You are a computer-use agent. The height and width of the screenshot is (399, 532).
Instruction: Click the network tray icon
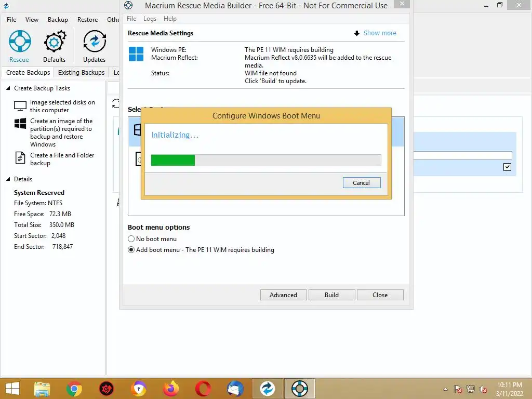pyautogui.click(x=471, y=389)
